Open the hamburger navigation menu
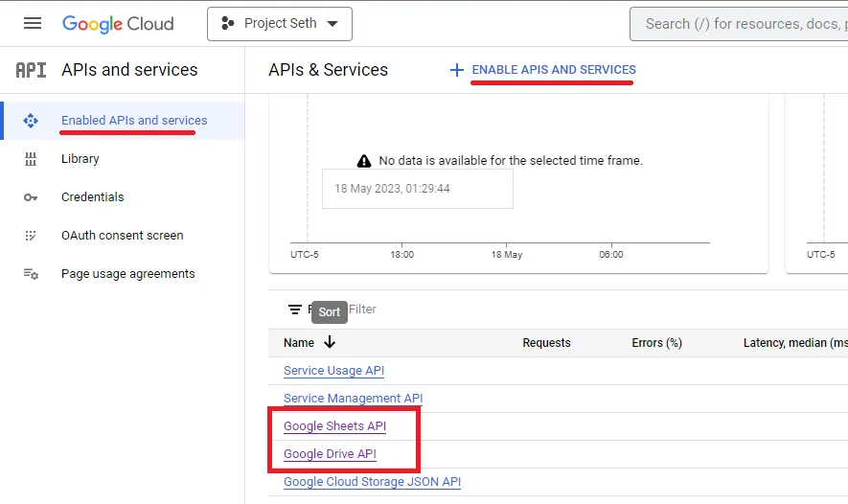The height and width of the screenshot is (504, 848). [33, 23]
